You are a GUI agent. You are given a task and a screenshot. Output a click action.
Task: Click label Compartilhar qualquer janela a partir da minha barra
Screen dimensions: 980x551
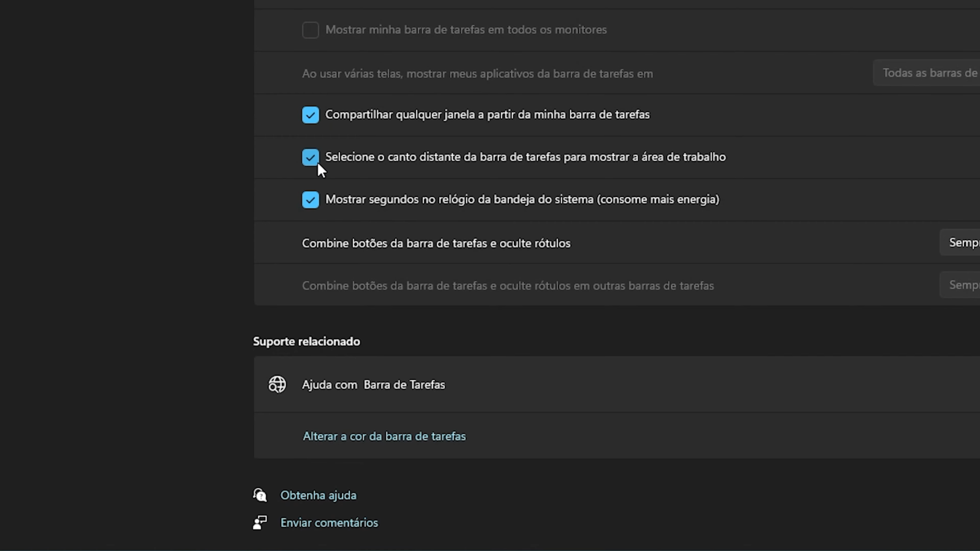pos(488,114)
